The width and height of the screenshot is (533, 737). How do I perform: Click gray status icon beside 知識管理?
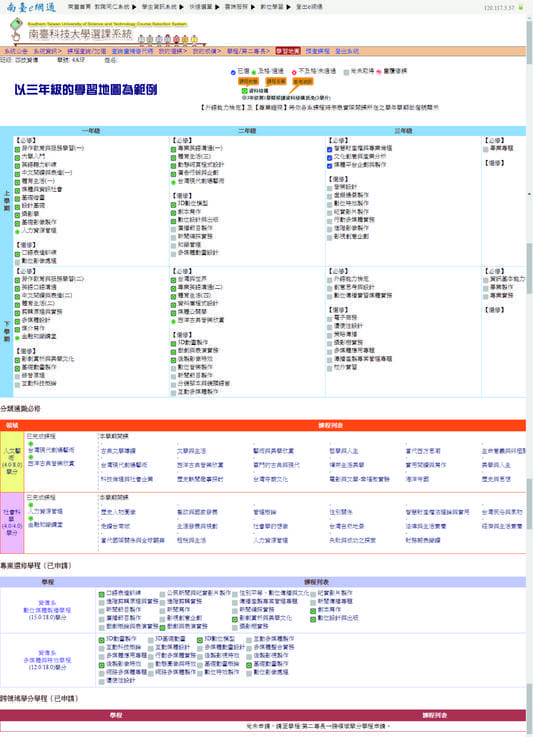(x=173, y=245)
